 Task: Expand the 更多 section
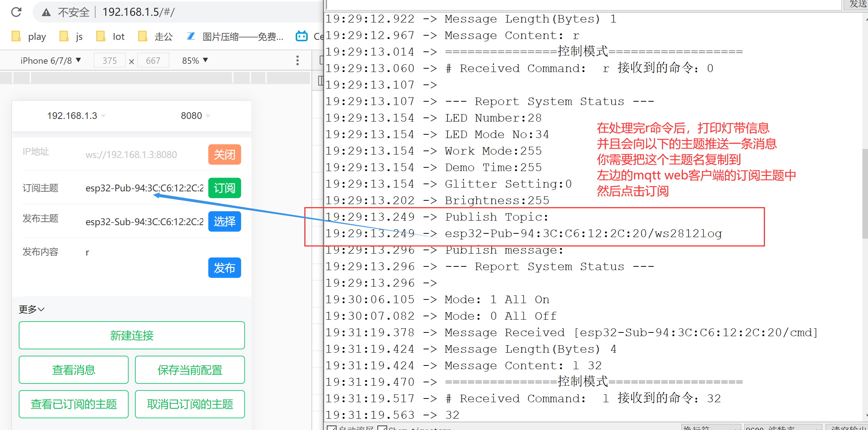[x=31, y=309]
